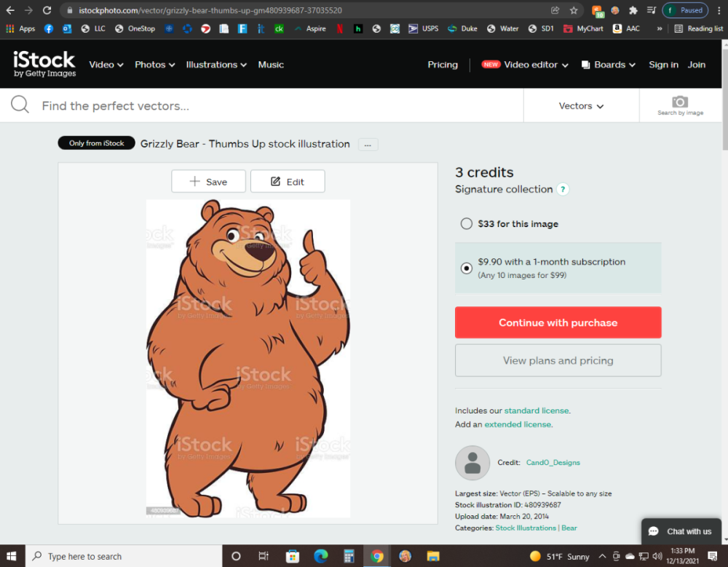Click the Search by image camera icon
This screenshot has height=567, width=728.
click(x=680, y=102)
